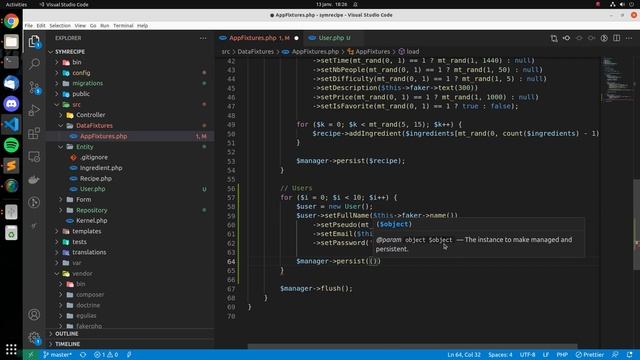Click the DataFixtures breadcrumb segment

[x=256, y=52]
